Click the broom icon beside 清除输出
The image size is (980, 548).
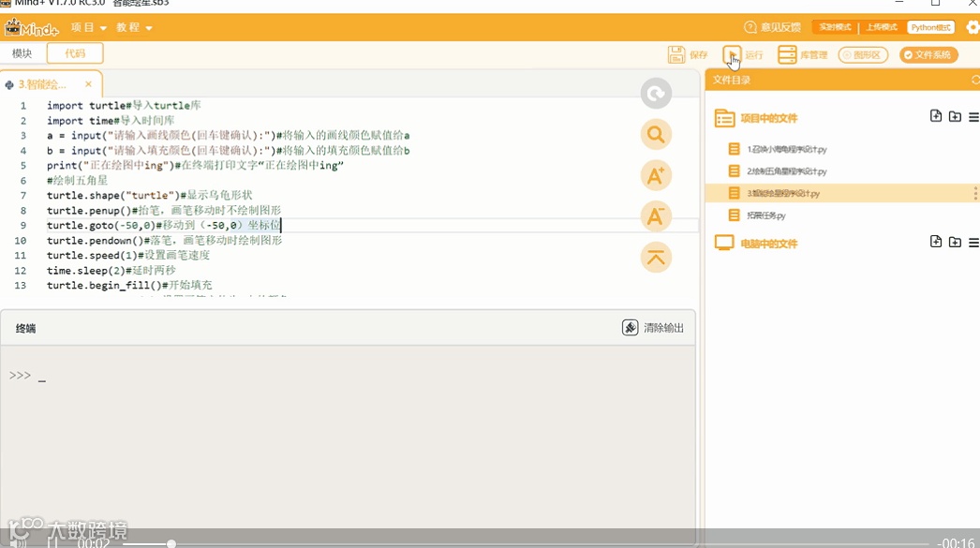point(630,328)
